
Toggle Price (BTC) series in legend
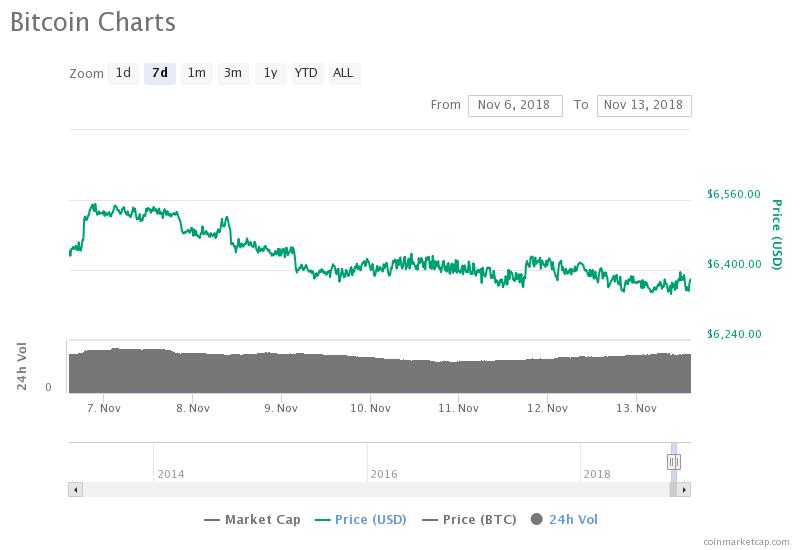[469, 520]
